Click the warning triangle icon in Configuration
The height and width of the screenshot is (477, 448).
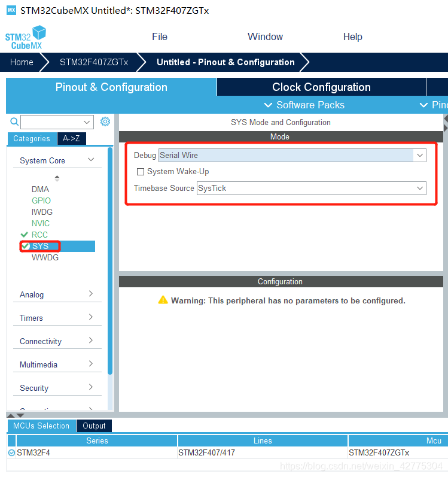pos(163,300)
